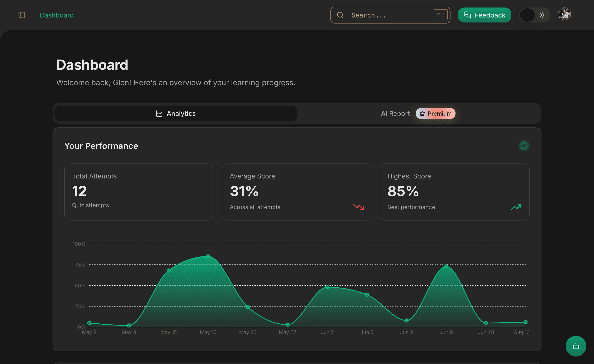This screenshot has width=594, height=364.
Task: Toggle the sidebar panel icon
Action: click(22, 15)
